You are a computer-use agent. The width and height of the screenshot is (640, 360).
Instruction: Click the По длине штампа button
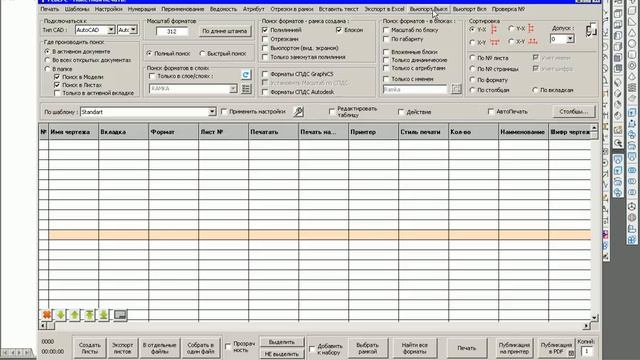pyautogui.click(x=224, y=31)
